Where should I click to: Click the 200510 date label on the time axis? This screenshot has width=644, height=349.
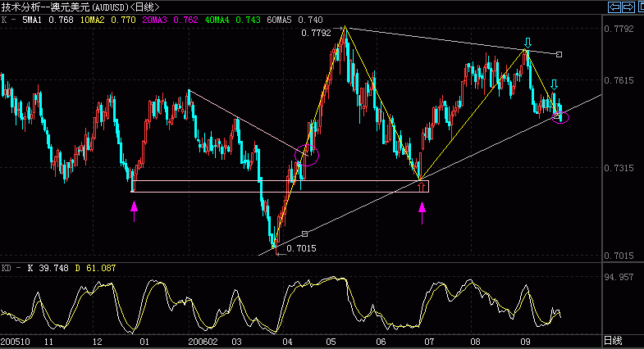[16, 342]
